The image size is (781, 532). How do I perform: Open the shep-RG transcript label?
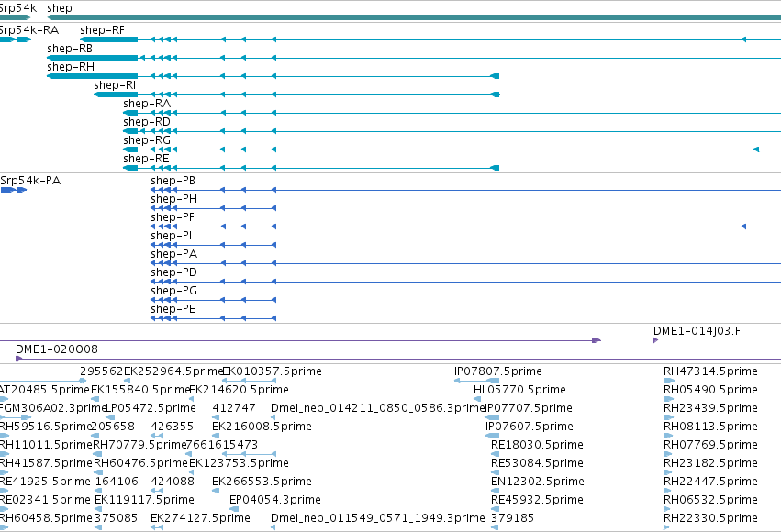pos(147,140)
